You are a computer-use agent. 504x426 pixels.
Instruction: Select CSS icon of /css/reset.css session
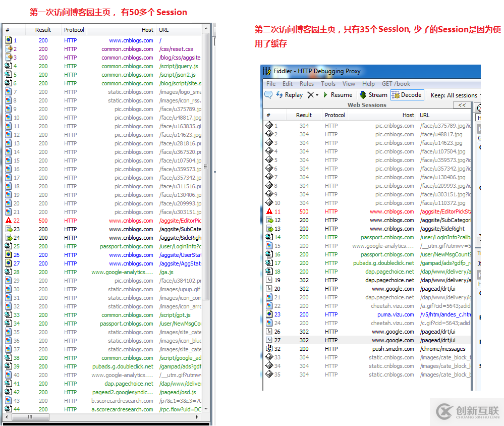point(9,49)
